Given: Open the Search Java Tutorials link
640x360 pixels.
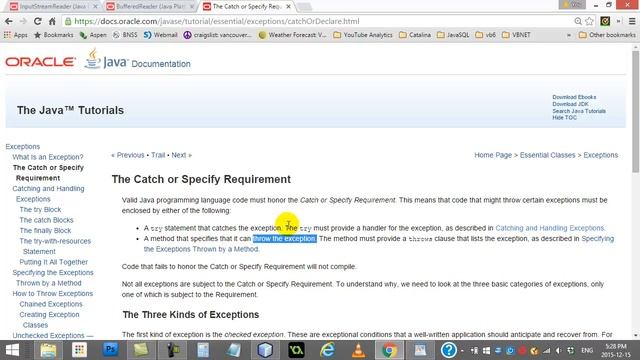Looking at the screenshot, I should click(579, 111).
